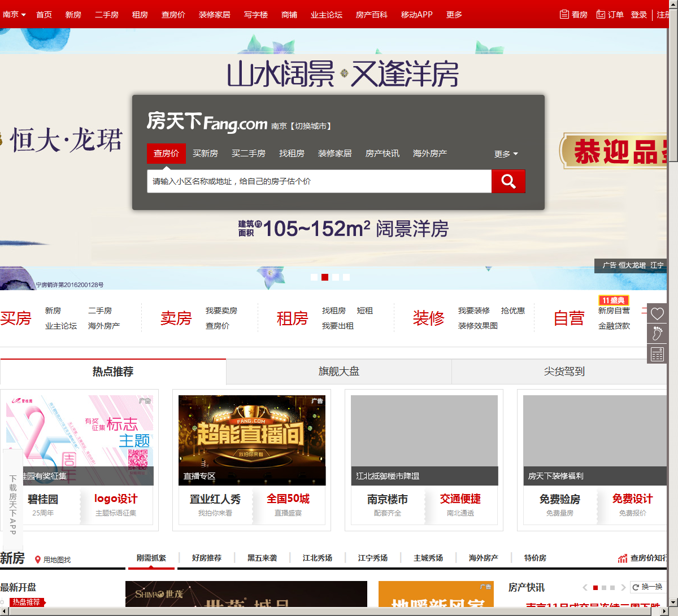Go to next 房产快讯 page arrow
Image resolution: width=678 pixels, height=616 pixels.
pos(623,588)
